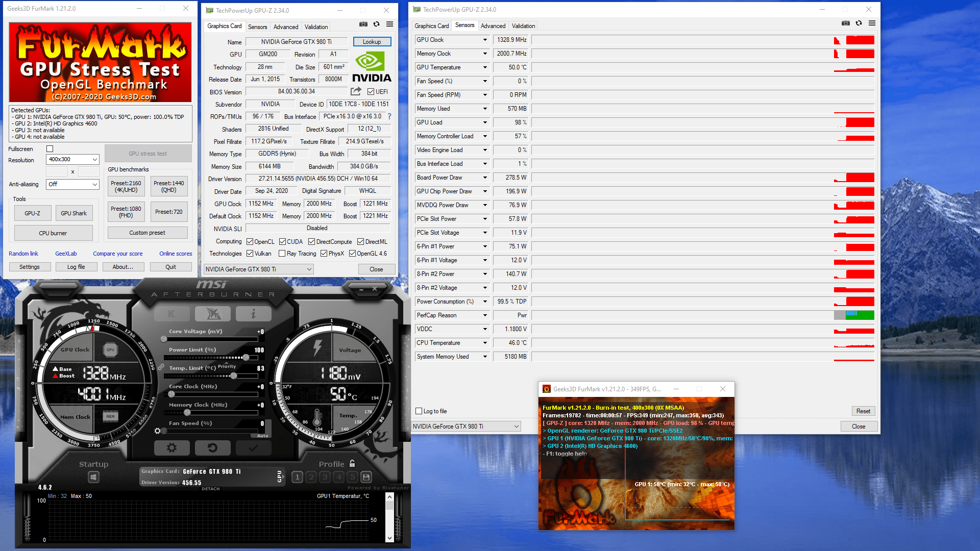This screenshot has height=551, width=980.
Task: Switch to Advanced tab in GPU-Z Sensors window
Action: point(493,26)
